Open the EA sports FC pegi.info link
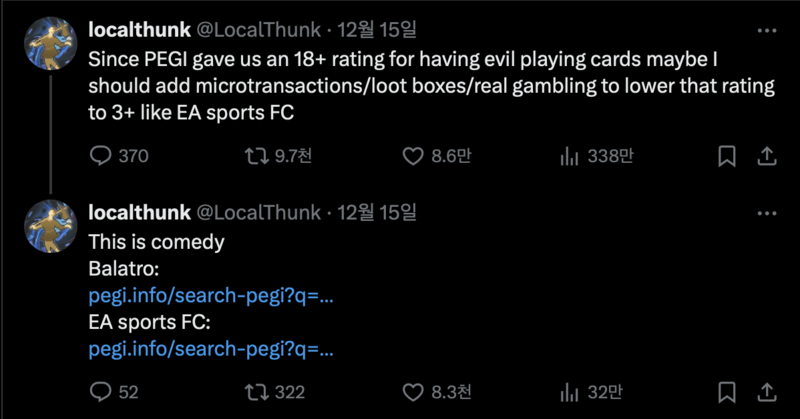The height and width of the screenshot is (419, 800). coord(210,349)
